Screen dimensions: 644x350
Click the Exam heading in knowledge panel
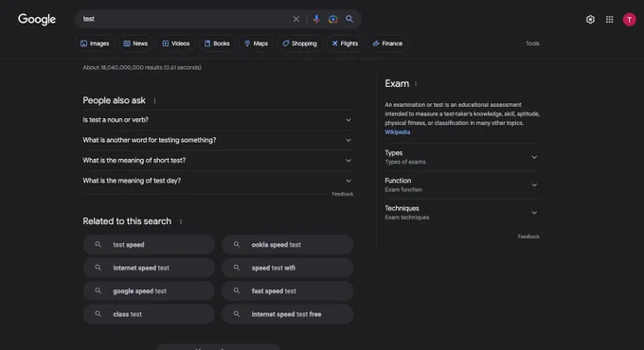pyautogui.click(x=397, y=83)
